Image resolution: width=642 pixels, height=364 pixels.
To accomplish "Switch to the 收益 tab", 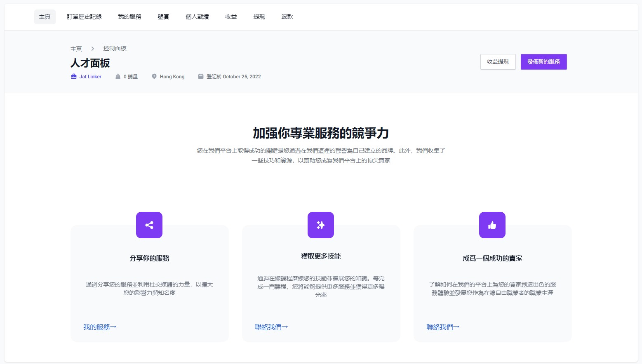I will pos(231,17).
